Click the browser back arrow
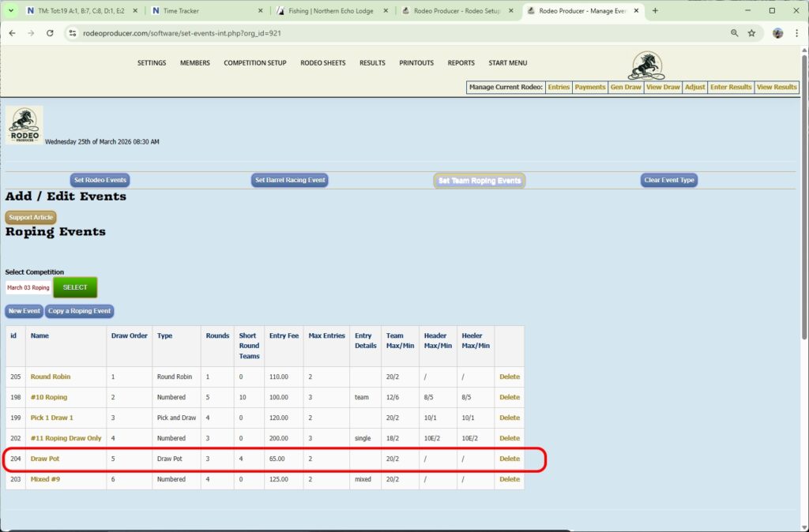The width and height of the screenshot is (809, 532). coord(12,33)
